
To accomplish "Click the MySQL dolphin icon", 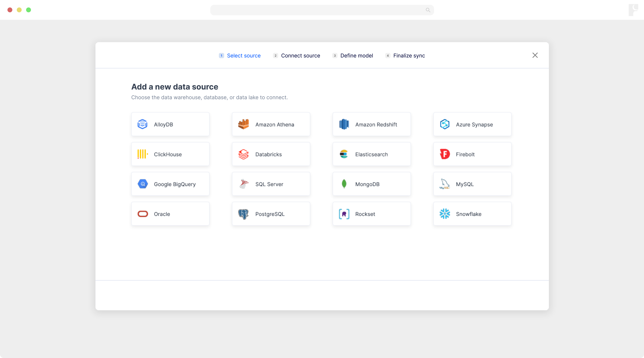I will click(x=445, y=184).
